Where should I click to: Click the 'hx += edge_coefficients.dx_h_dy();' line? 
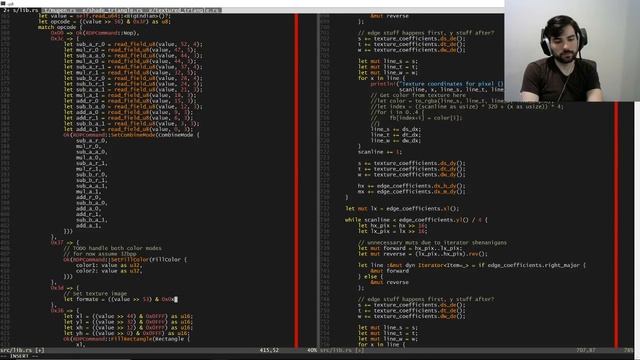pos(411,186)
